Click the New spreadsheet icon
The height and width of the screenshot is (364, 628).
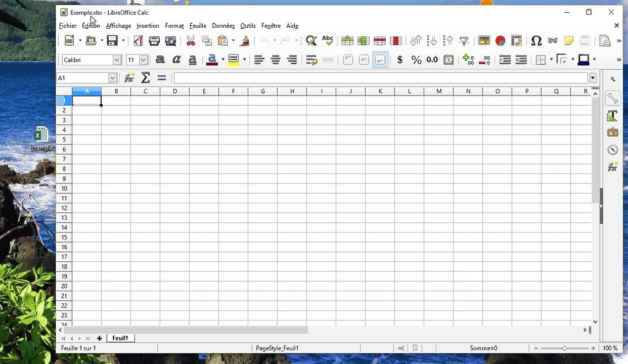pyautogui.click(x=70, y=41)
